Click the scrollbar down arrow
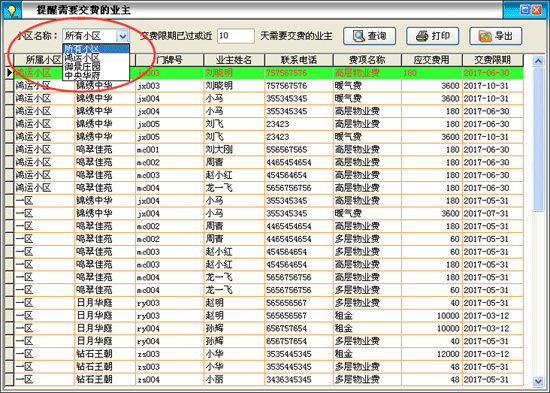This screenshot has height=393, width=550. pos(538,381)
